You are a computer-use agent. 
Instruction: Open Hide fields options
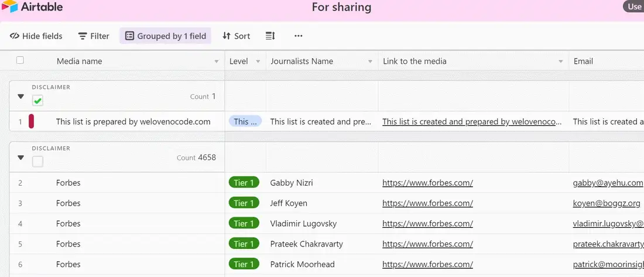[36, 36]
